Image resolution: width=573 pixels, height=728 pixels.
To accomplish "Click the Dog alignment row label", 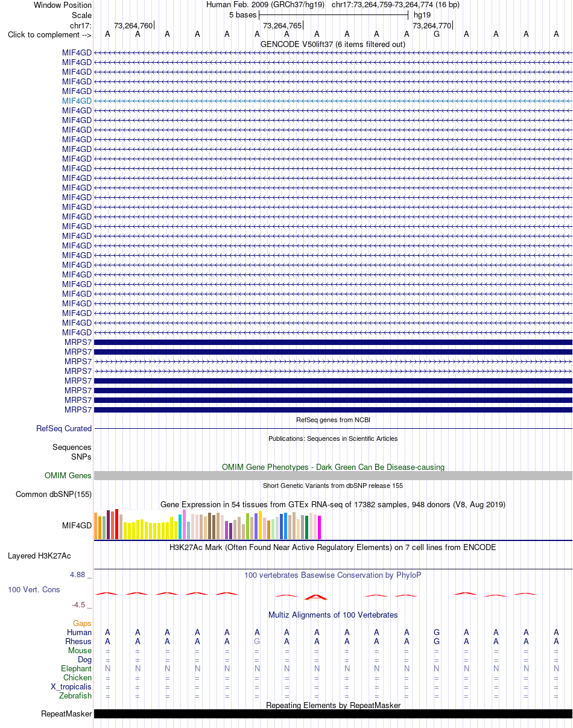I will pyautogui.click(x=84, y=659).
